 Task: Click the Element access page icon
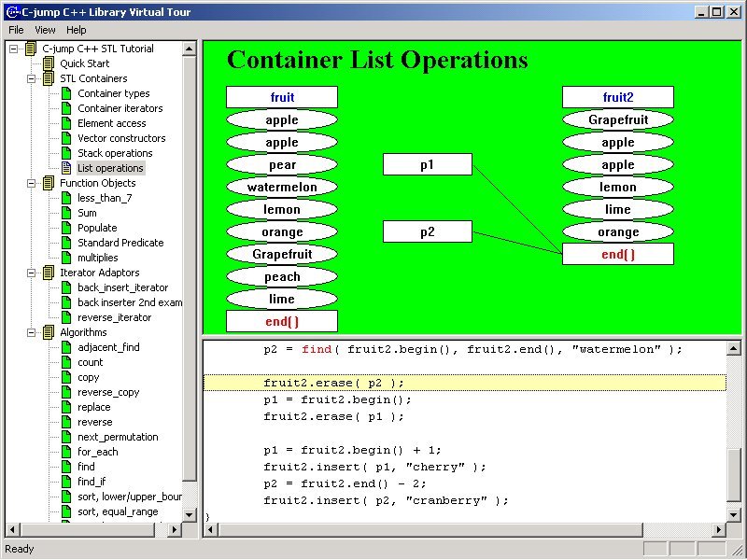coord(66,123)
